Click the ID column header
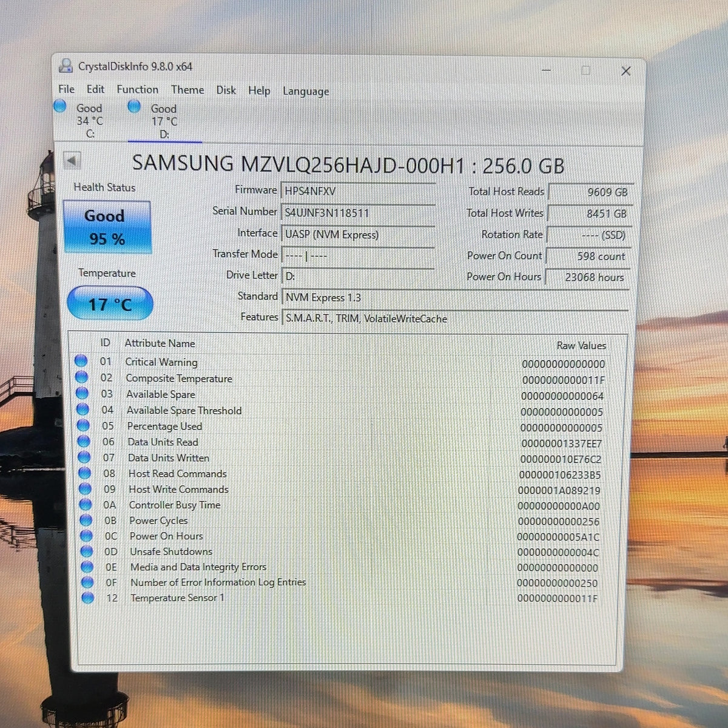This screenshot has width=728, height=728. (106, 343)
